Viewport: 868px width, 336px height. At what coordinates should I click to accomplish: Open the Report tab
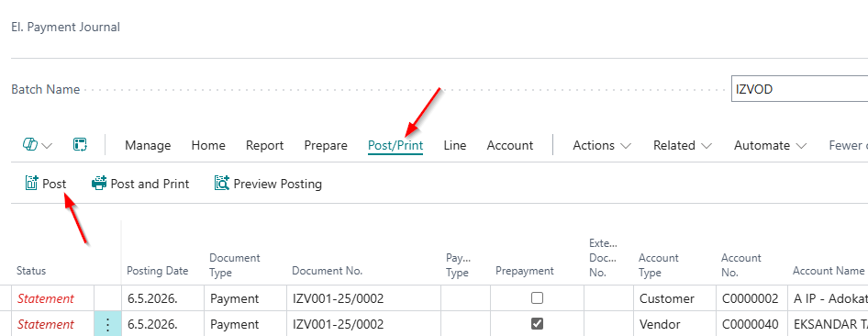click(x=264, y=146)
